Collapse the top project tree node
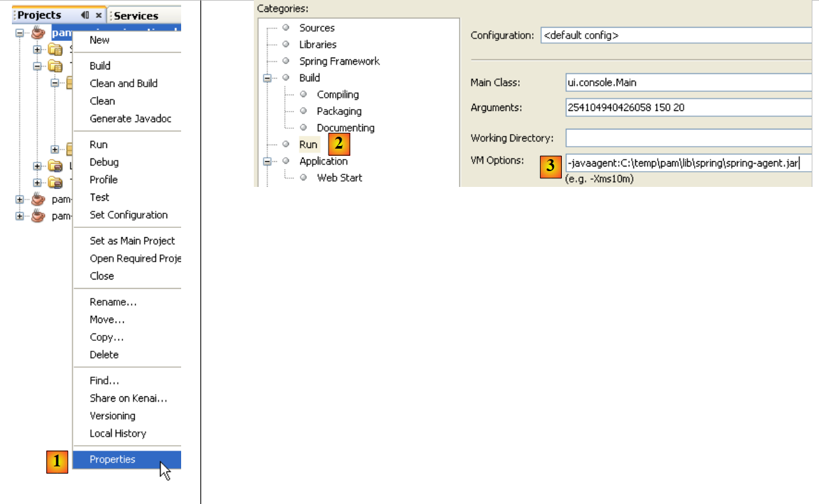819x504 pixels. (20, 32)
